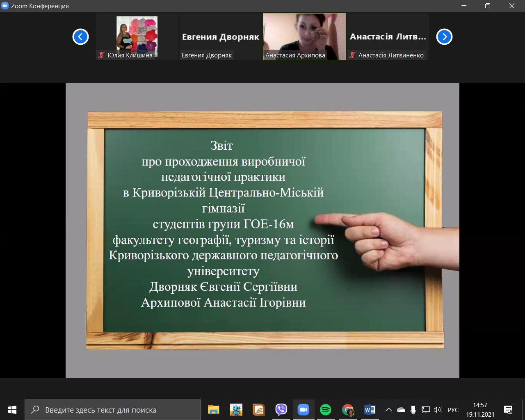Show previous participants with left arrow
Image resolution: width=525 pixels, height=420 pixels.
pyautogui.click(x=80, y=37)
